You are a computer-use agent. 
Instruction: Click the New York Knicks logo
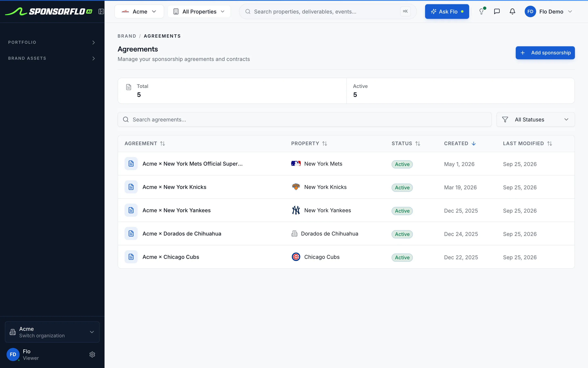pos(296,187)
